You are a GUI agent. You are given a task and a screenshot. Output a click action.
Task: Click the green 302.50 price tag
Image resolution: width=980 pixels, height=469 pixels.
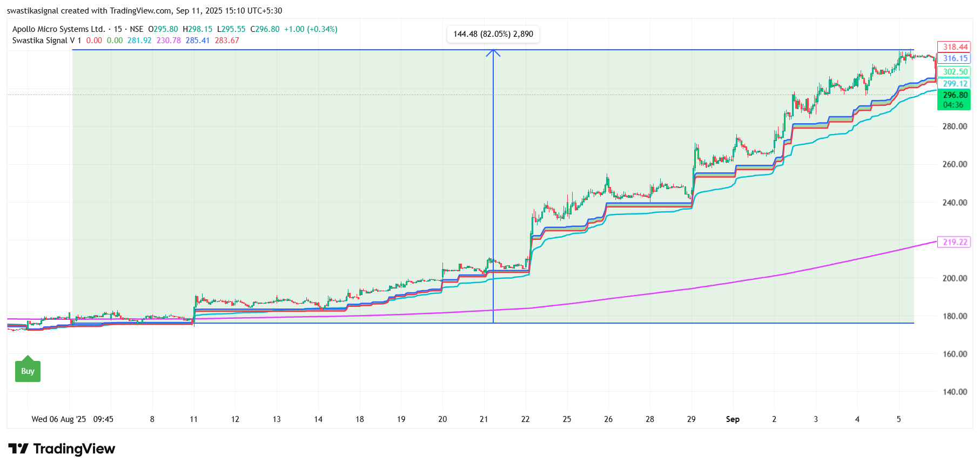pos(955,72)
